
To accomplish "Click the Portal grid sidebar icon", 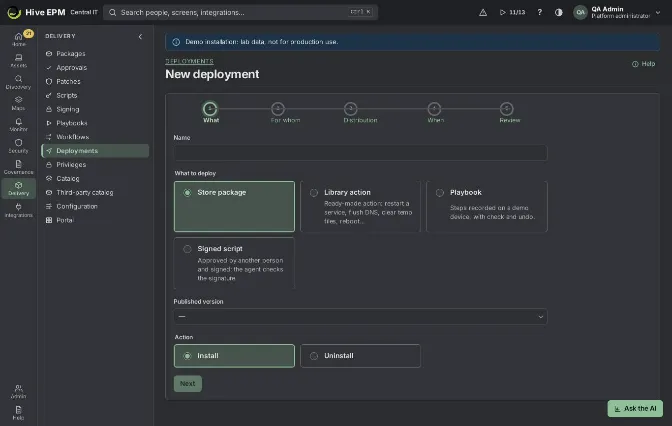I will tap(49, 220).
